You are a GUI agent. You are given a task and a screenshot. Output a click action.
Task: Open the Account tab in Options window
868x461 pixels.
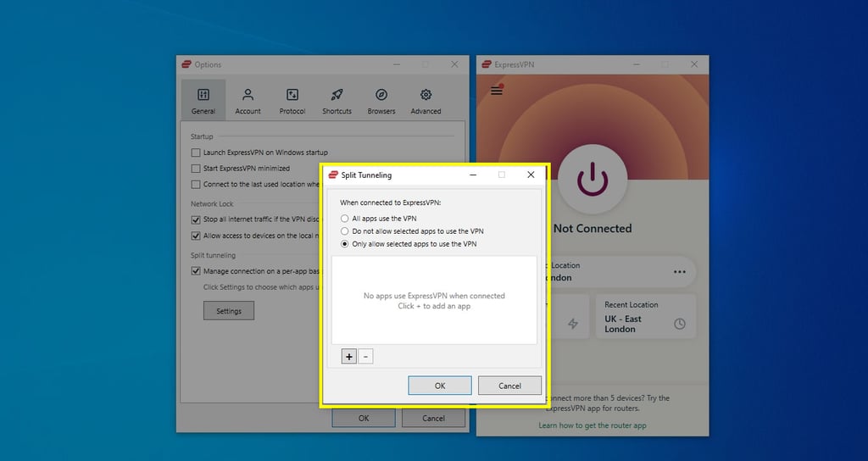click(x=248, y=100)
